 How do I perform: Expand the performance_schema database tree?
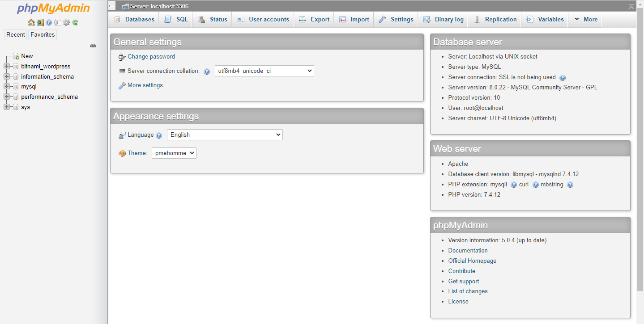tap(7, 97)
